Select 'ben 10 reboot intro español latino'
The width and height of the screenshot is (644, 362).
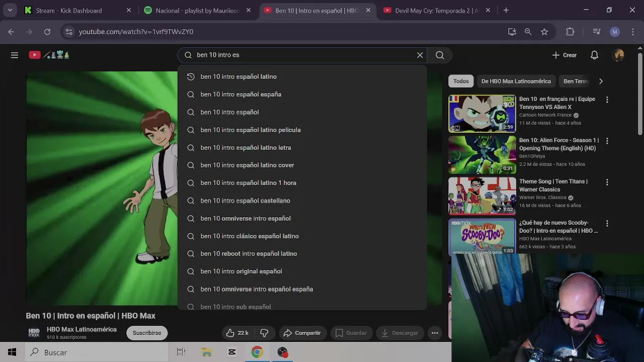click(302, 253)
